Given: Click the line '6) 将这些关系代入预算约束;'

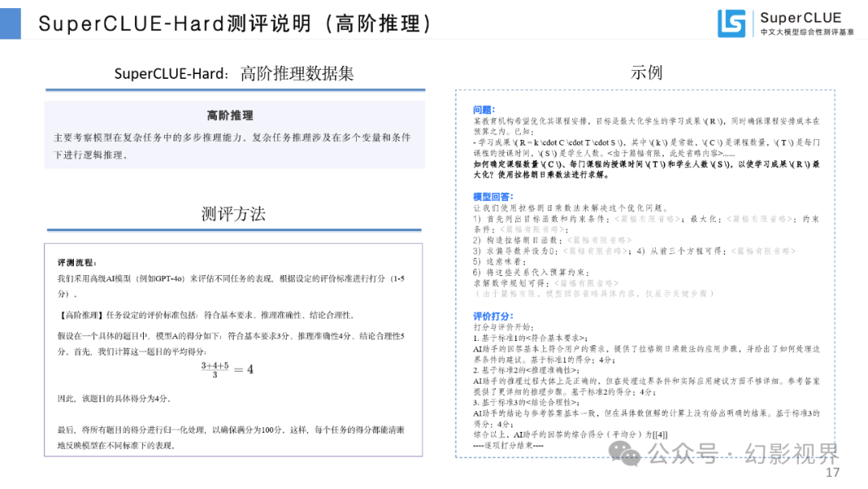Looking at the screenshot, I should click(531, 272).
